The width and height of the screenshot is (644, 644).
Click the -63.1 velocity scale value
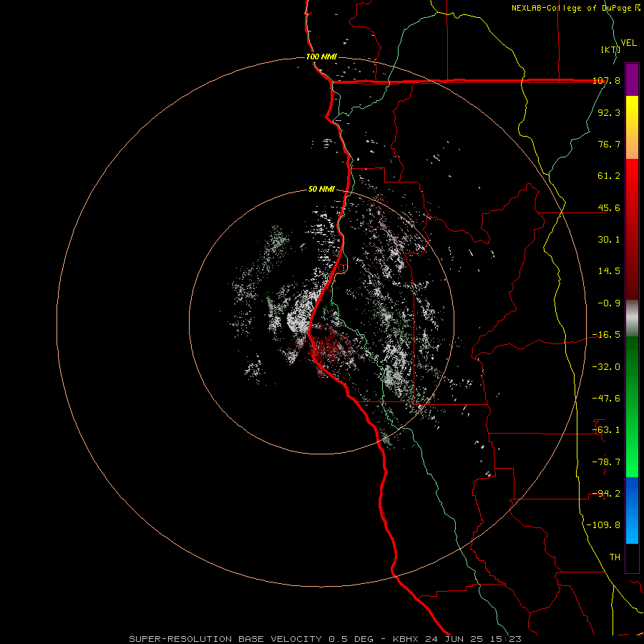[606, 430]
